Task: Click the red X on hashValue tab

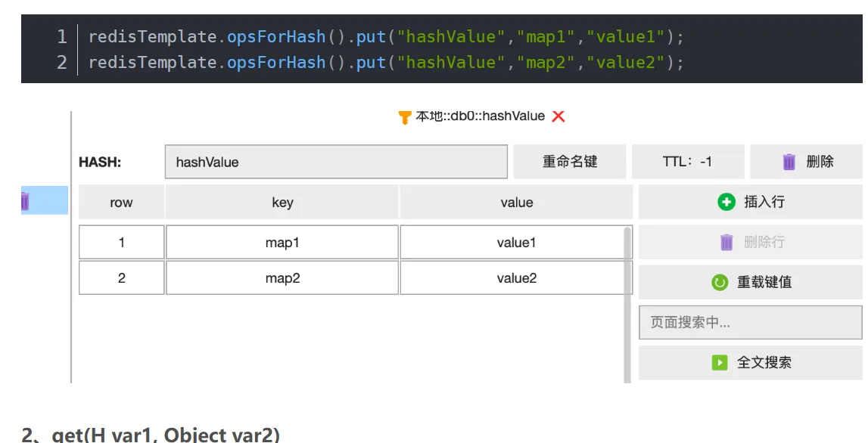Action: (x=558, y=116)
